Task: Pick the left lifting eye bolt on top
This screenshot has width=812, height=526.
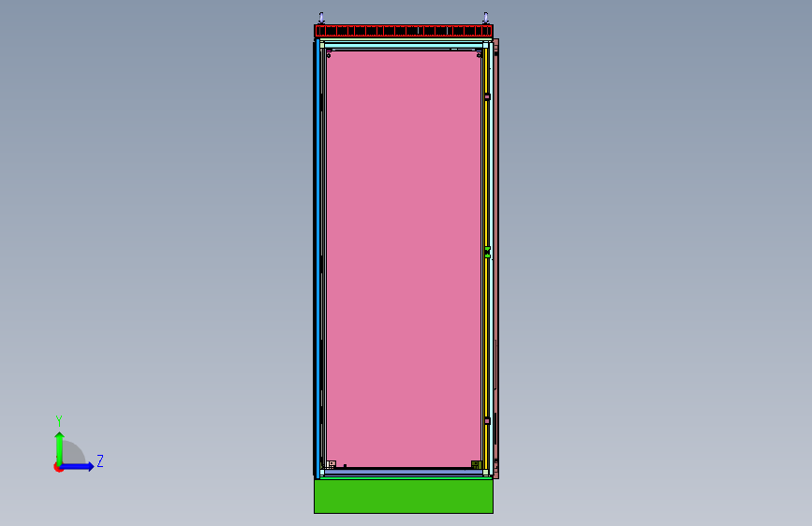Action: (x=321, y=18)
